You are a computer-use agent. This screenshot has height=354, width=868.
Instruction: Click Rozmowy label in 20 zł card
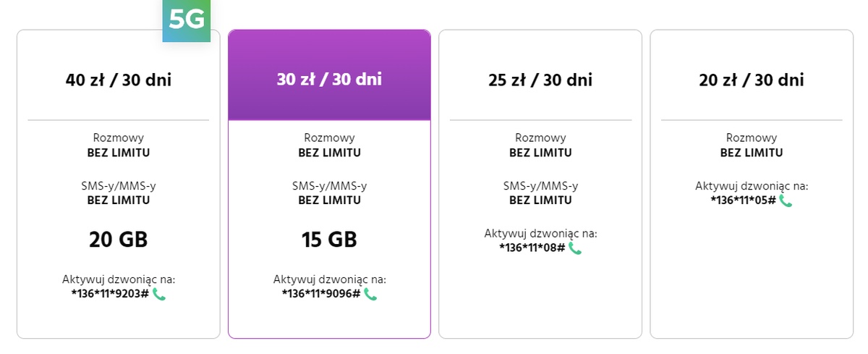click(x=752, y=138)
